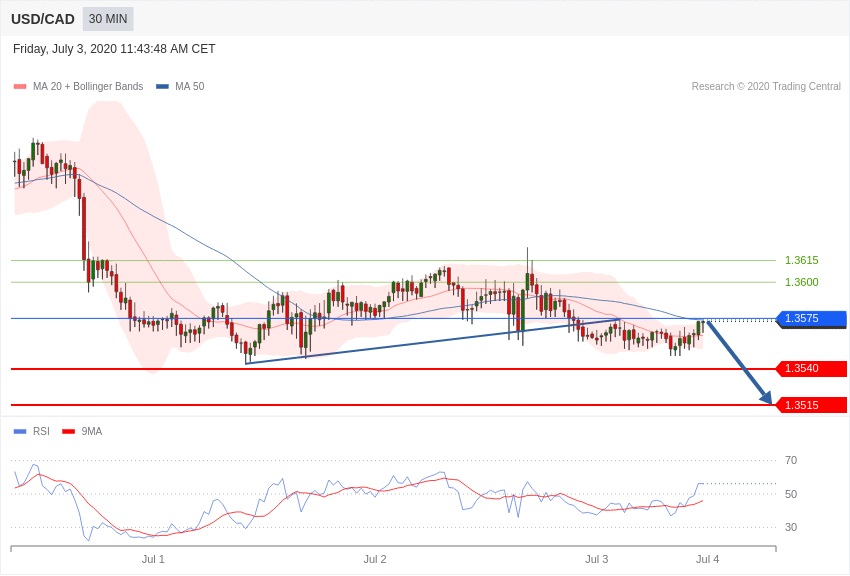The image size is (850, 576).
Task: Click the RSI 70 overbought level label
Action: tap(791, 460)
